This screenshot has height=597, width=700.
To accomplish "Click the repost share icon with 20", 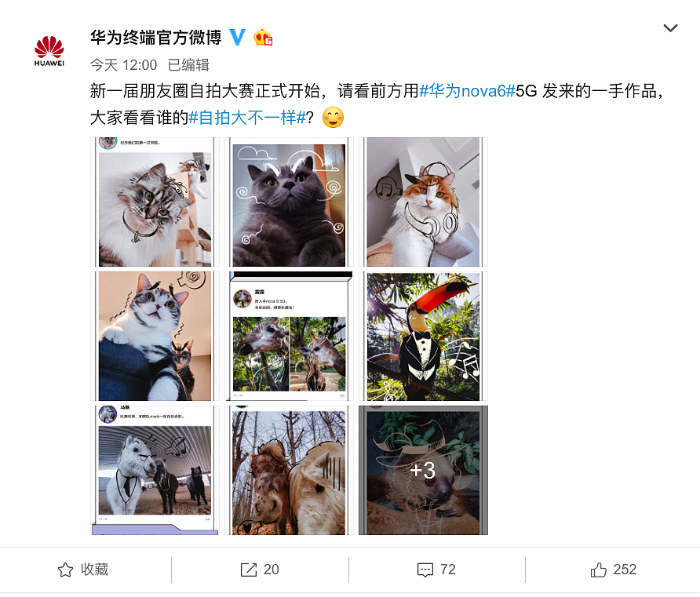I will (x=249, y=570).
